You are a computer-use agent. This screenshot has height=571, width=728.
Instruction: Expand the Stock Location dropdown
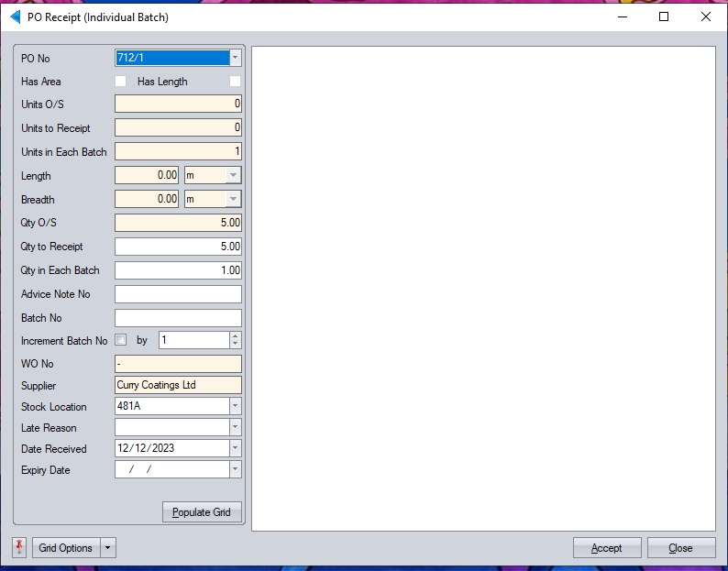tap(235, 406)
